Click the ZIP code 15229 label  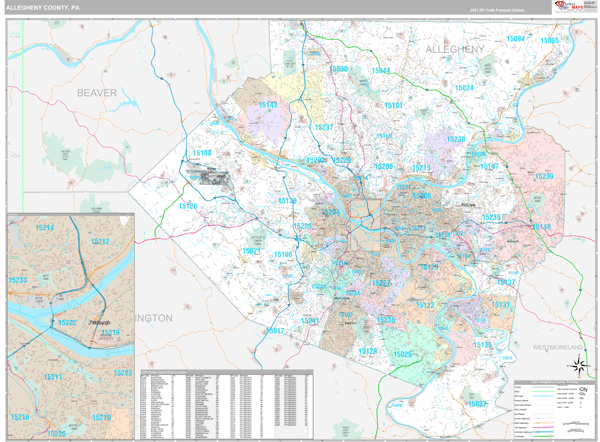coord(342,160)
